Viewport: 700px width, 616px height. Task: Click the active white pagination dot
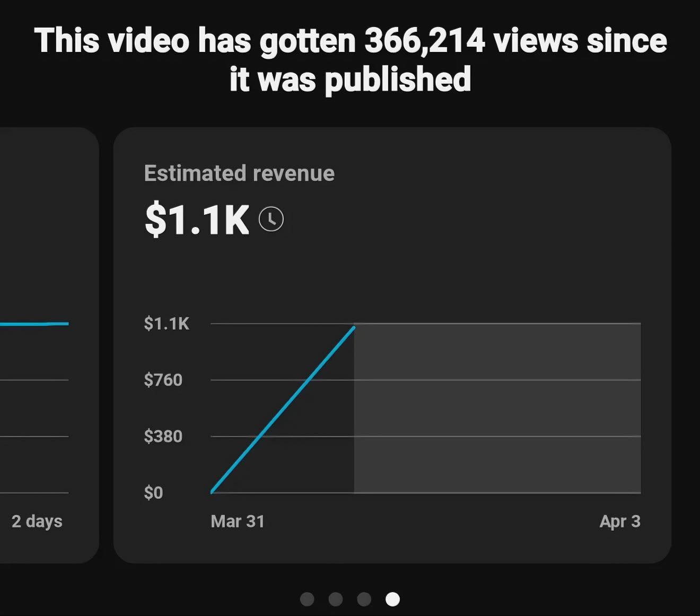[x=392, y=599]
